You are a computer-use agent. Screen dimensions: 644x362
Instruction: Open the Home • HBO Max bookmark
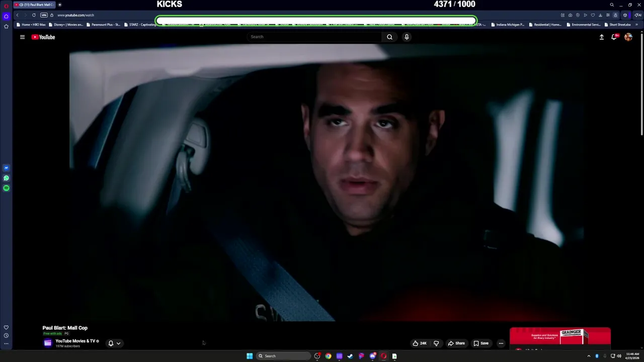tap(31, 25)
